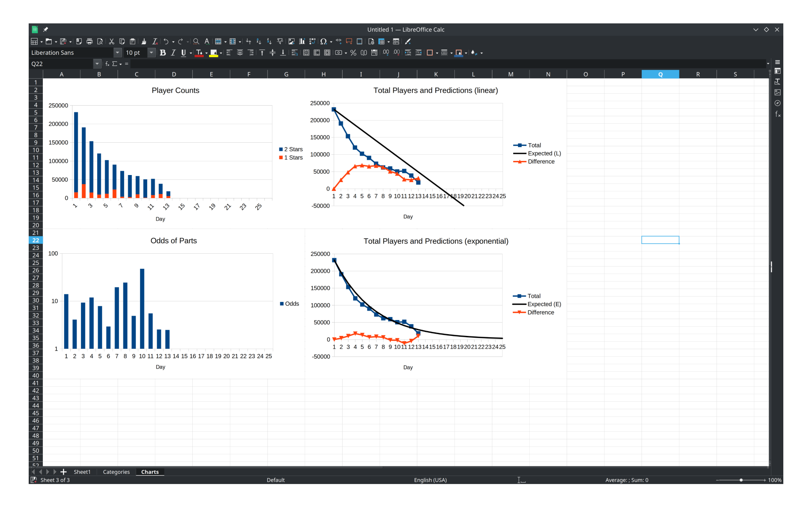Viewport: 812px width, 518px height.
Task: Switch to the Categories sheet tab
Action: (x=116, y=472)
